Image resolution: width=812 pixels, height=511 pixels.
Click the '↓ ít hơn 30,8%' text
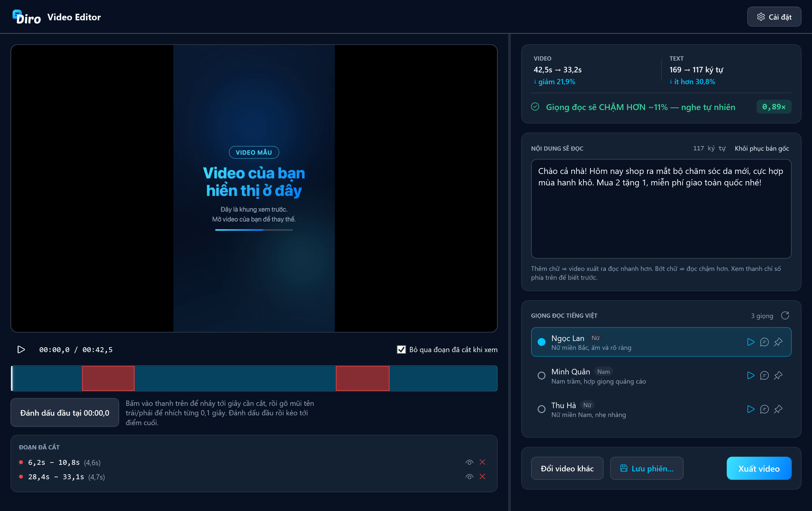coord(692,82)
